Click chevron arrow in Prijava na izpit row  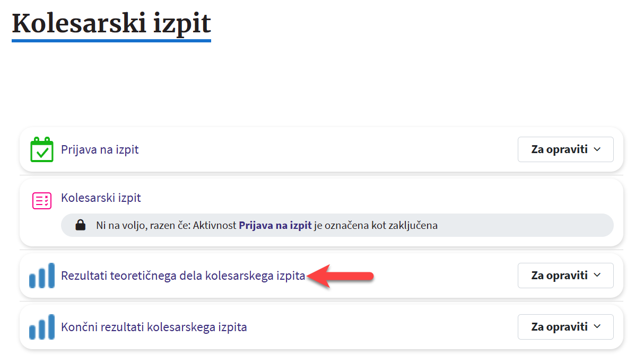point(597,149)
